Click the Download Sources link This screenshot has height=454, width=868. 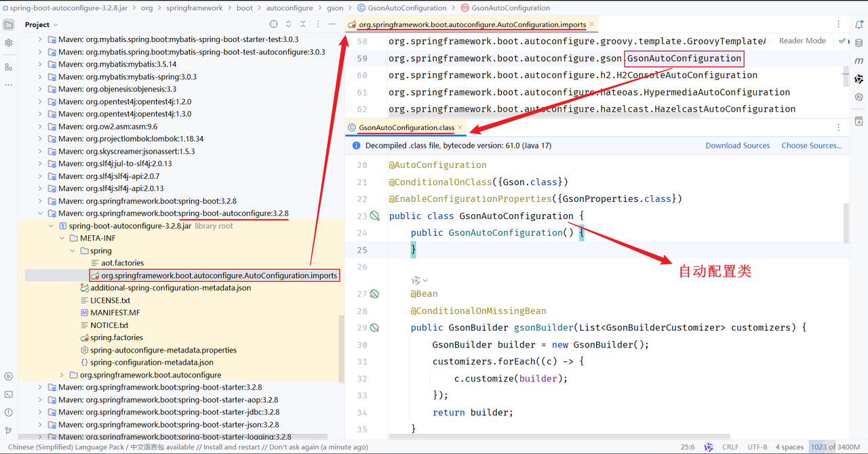(x=737, y=146)
